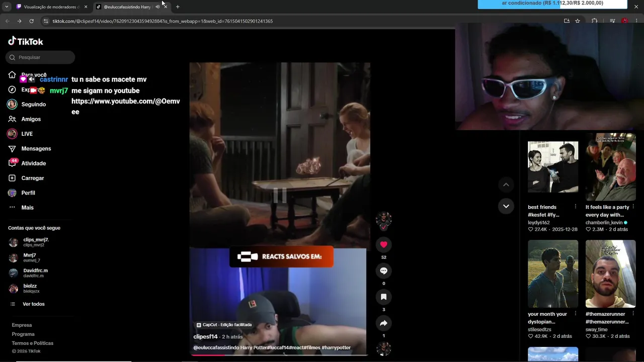Click the browser address bar URL
Viewport: 644px width, 362px height.
click(x=163, y=21)
